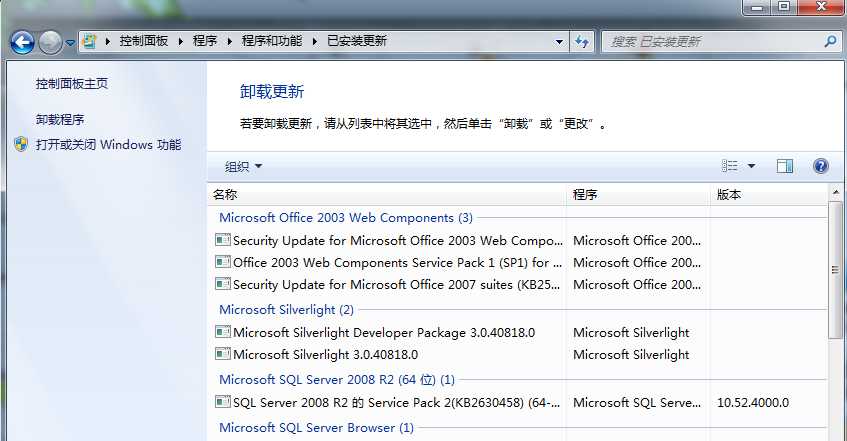This screenshot has width=847, height=441.
Task: Click the change view icon
Action: pos(730,166)
